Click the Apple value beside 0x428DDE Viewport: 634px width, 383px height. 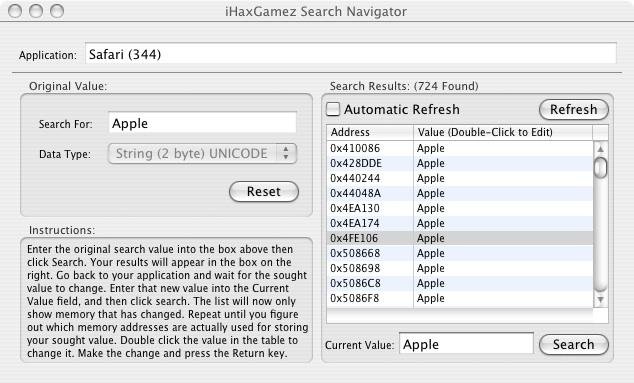[431, 163]
